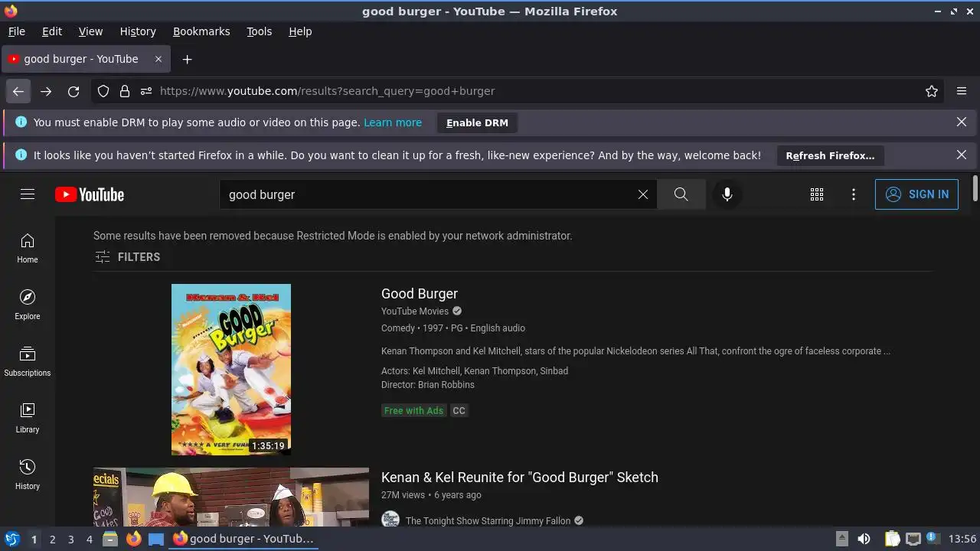
Task: Click the Good Burger movie poster thumbnail
Action: pos(231,370)
